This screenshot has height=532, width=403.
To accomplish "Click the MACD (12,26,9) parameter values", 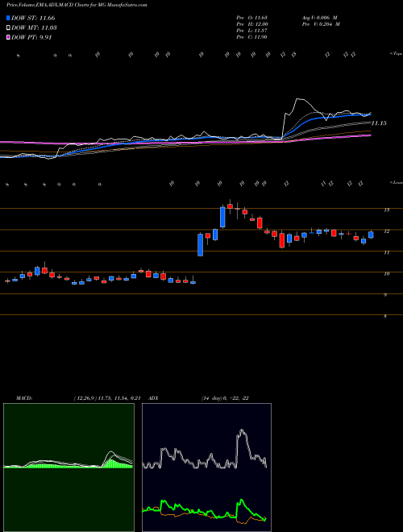I will 107,398.
